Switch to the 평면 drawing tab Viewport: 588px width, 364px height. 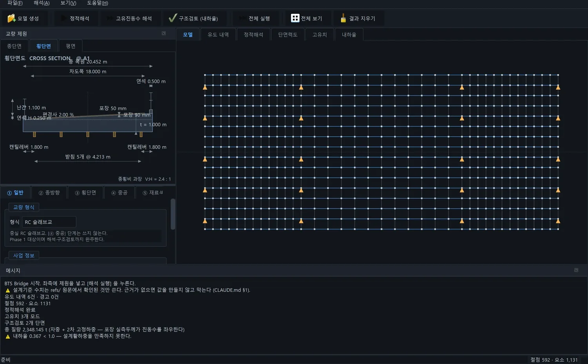[x=71, y=46]
